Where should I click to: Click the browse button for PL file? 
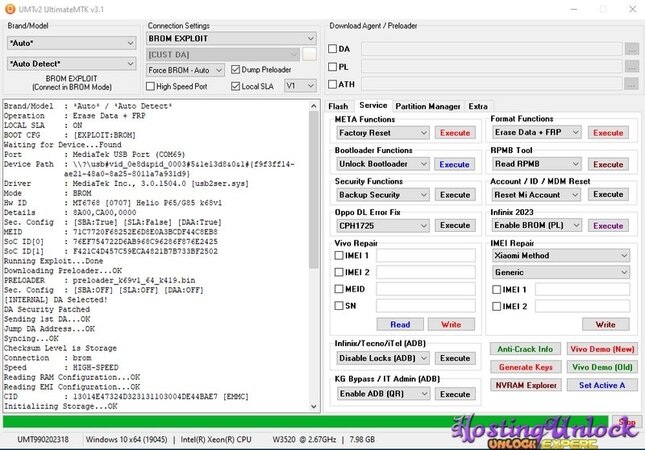point(631,67)
